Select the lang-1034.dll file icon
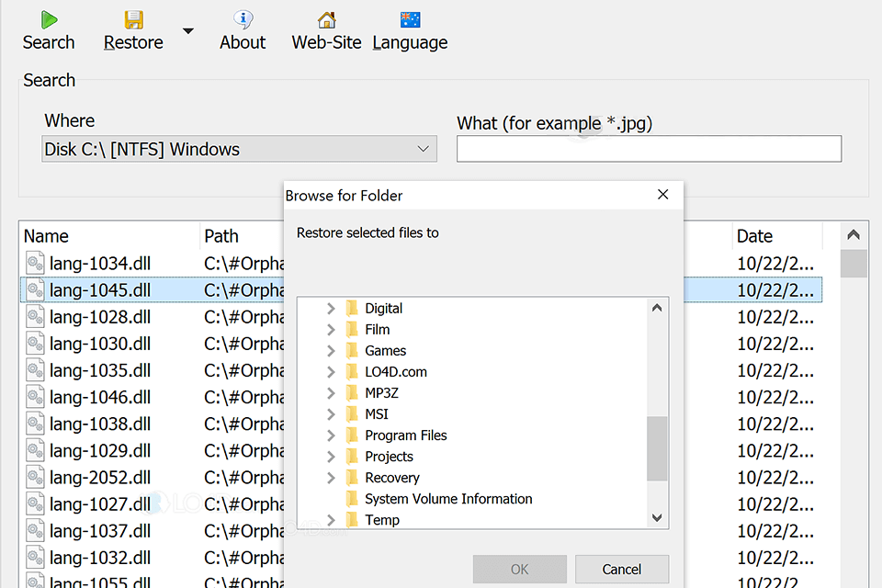Screen dimensions: 882x588 (35, 264)
